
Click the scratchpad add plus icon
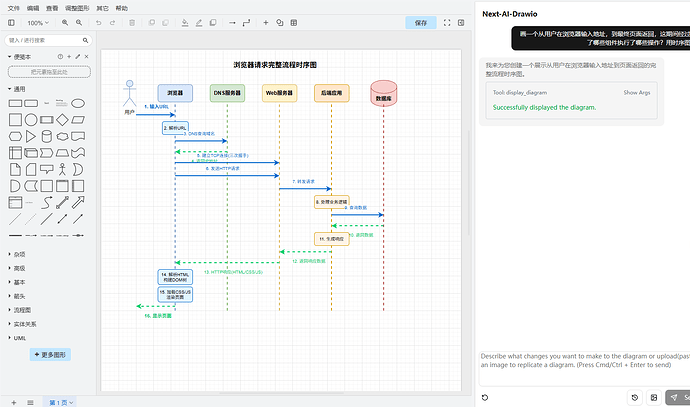click(x=69, y=56)
